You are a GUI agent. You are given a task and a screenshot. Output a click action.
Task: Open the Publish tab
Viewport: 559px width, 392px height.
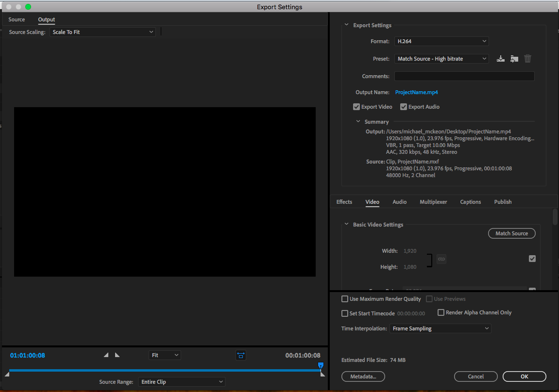[x=503, y=202]
